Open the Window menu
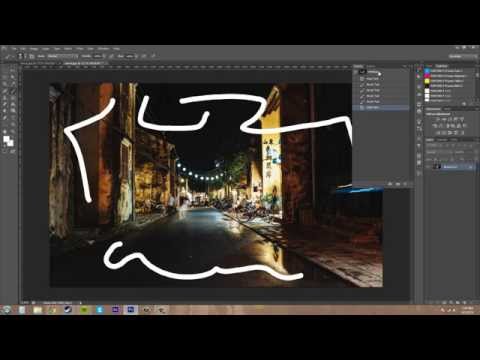This screenshot has width=480, height=360. pos(104,49)
